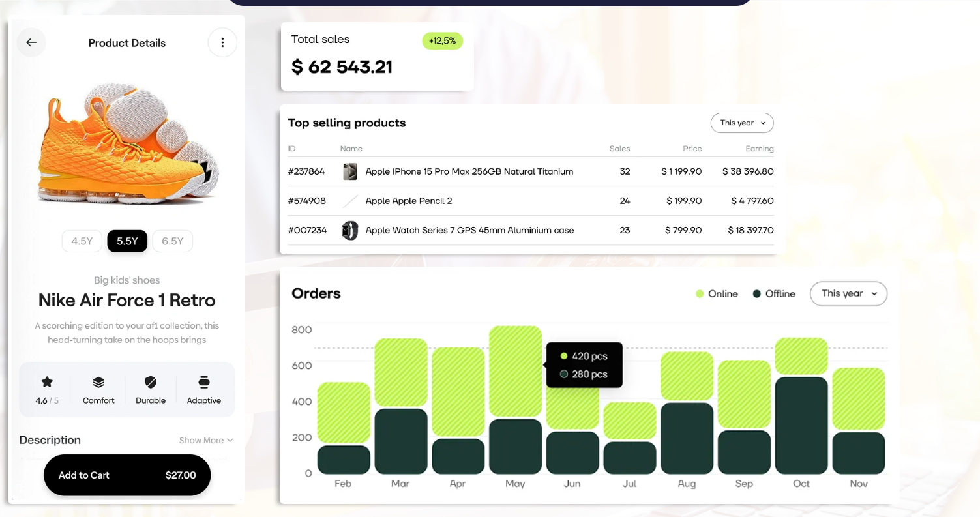Click the Add to Cart button
980x517 pixels.
[126, 475]
